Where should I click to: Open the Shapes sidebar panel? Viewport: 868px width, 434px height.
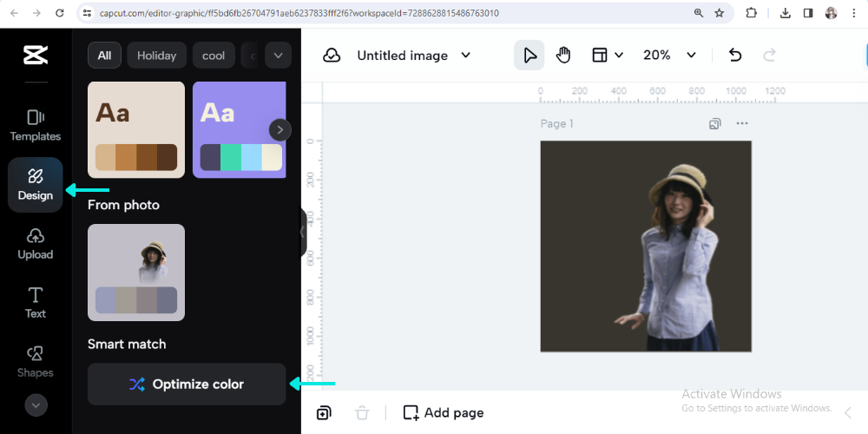pyautogui.click(x=36, y=362)
